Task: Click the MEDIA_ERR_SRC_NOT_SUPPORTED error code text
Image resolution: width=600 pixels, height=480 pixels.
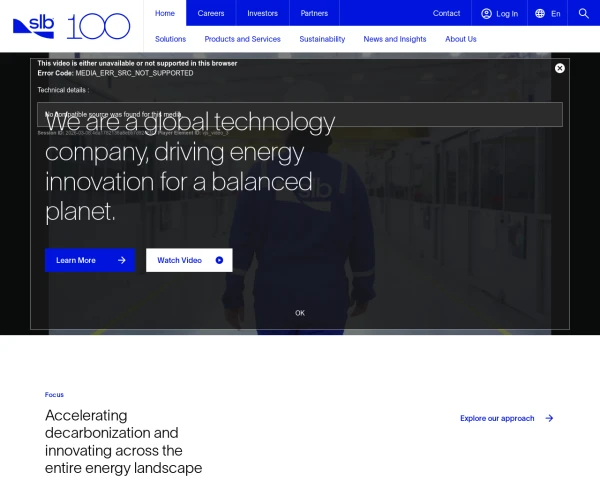Action: point(134,73)
